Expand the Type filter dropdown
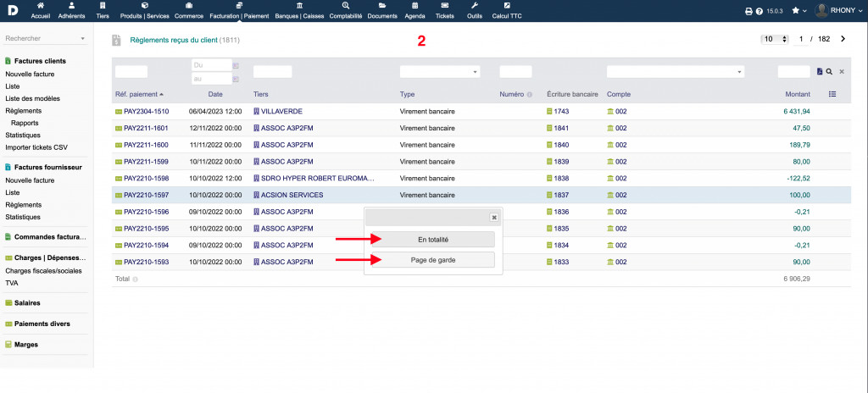This screenshot has height=393, width=868. (439, 72)
